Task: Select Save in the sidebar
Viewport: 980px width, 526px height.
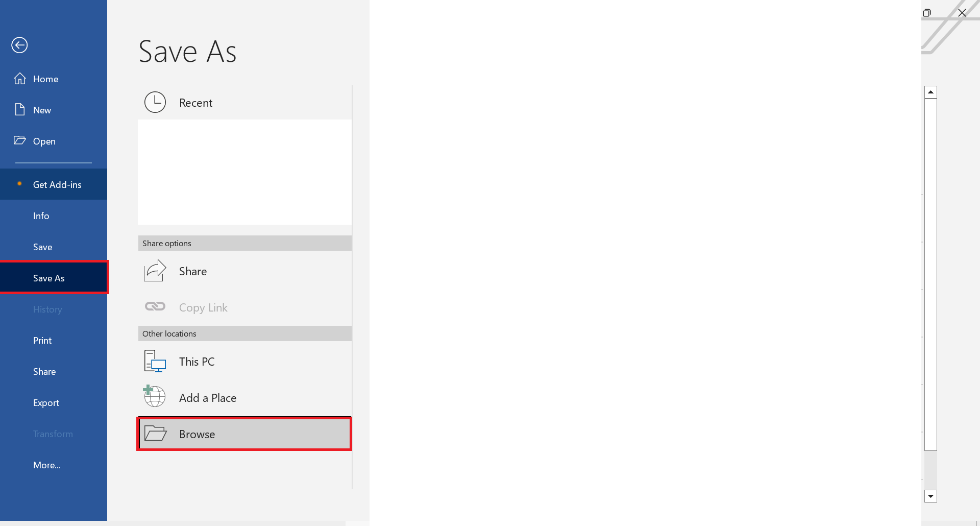Action: (x=43, y=247)
